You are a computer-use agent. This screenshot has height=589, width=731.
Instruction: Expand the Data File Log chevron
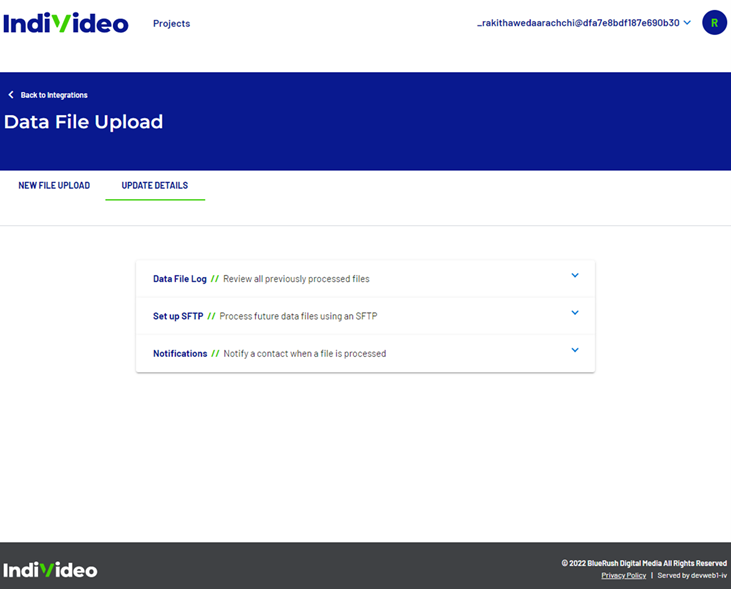(575, 275)
